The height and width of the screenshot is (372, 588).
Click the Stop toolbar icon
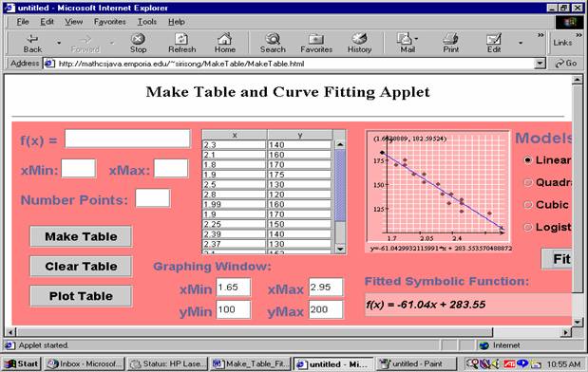138,39
